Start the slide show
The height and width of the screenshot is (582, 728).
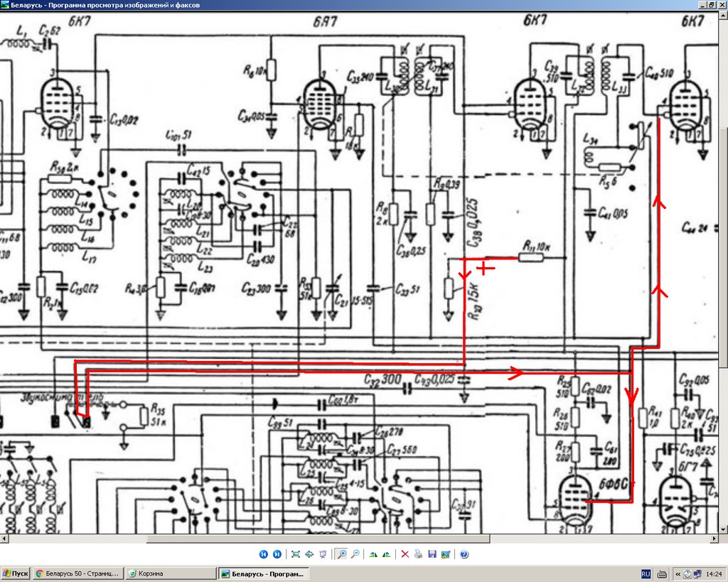tap(323, 554)
